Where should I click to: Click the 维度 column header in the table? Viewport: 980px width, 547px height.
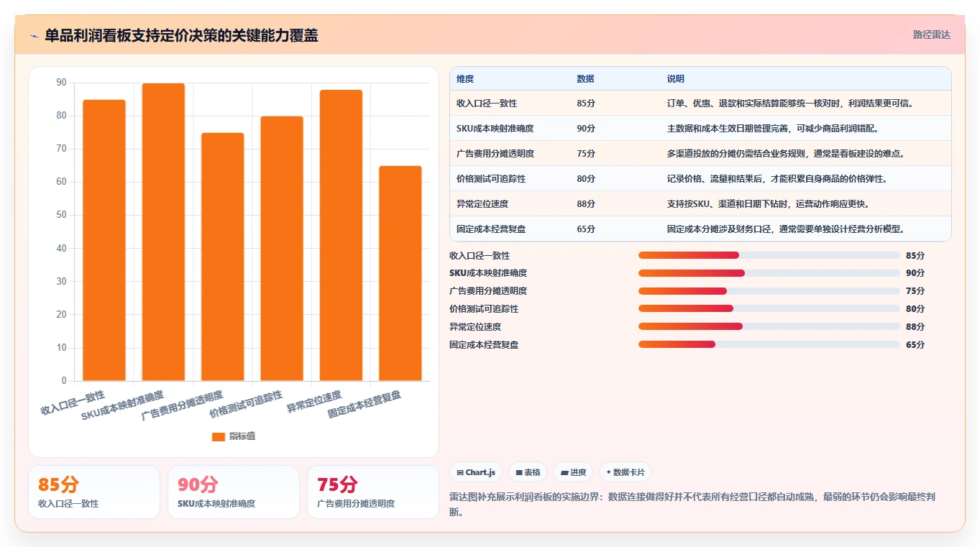click(465, 79)
